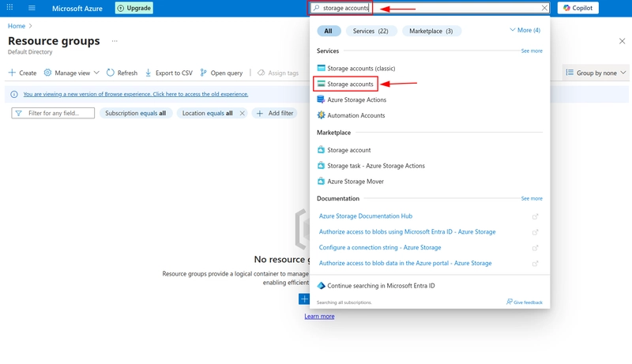632x364 pixels.
Task: Click Open query
Action: pos(222,73)
